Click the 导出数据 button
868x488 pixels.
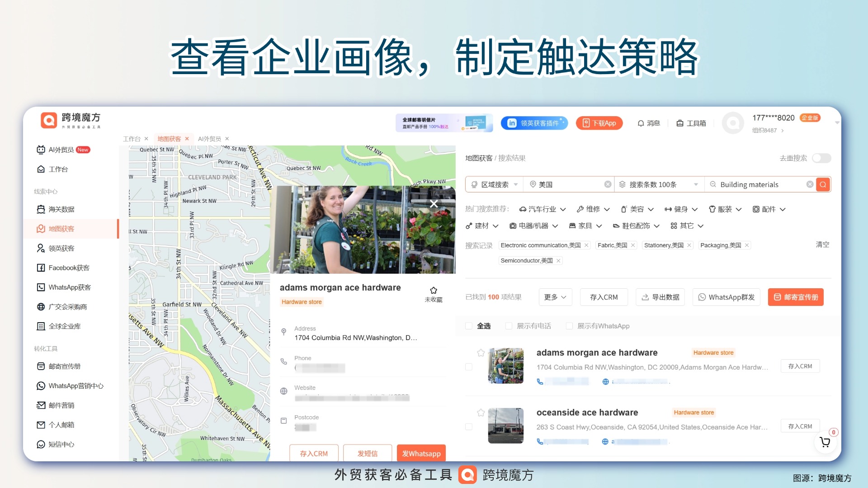660,297
